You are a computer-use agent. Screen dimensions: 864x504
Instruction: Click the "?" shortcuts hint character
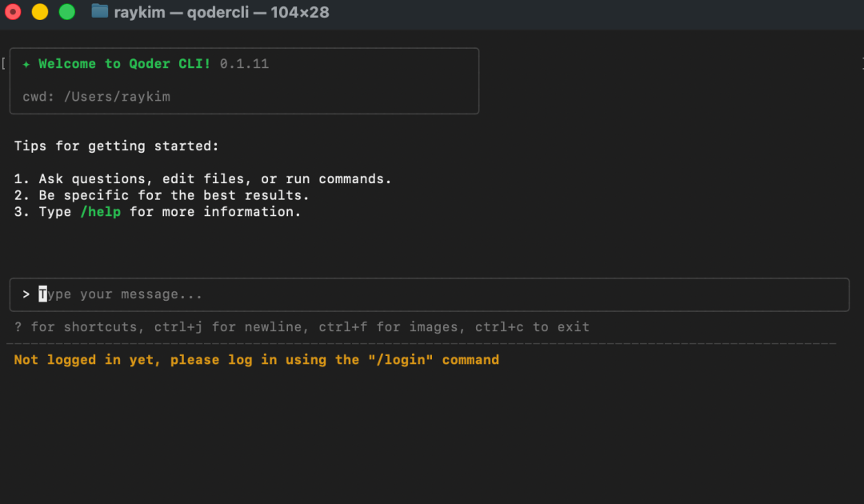[x=18, y=327]
